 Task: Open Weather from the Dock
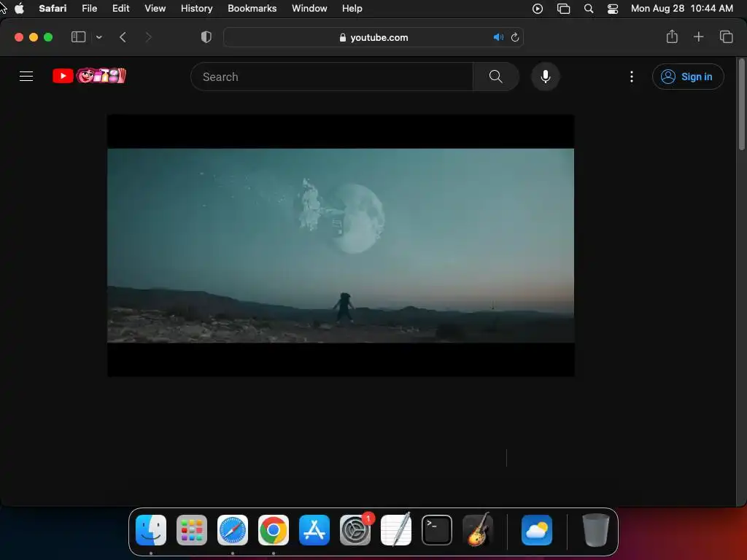(x=537, y=530)
